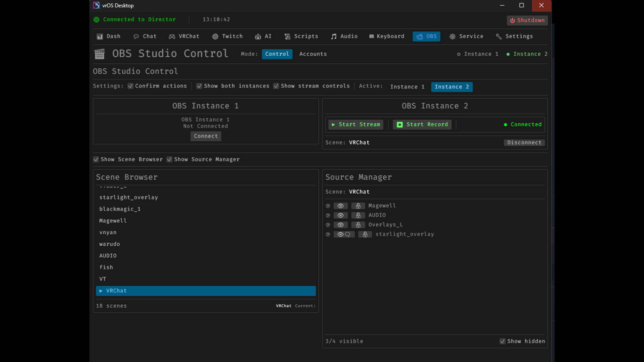Image resolution: width=644 pixels, height=362 pixels.
Task: Disable the Show both instances checkbox
Action: 199,86
